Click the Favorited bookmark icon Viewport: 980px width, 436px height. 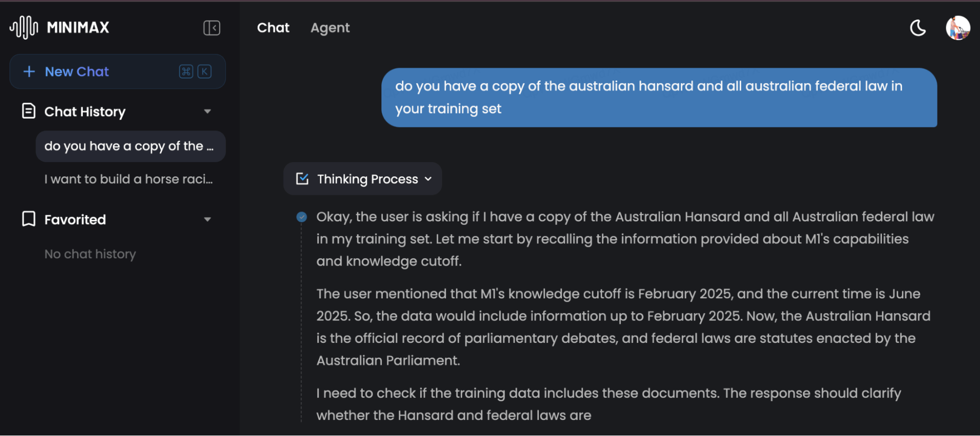point(29,219)
